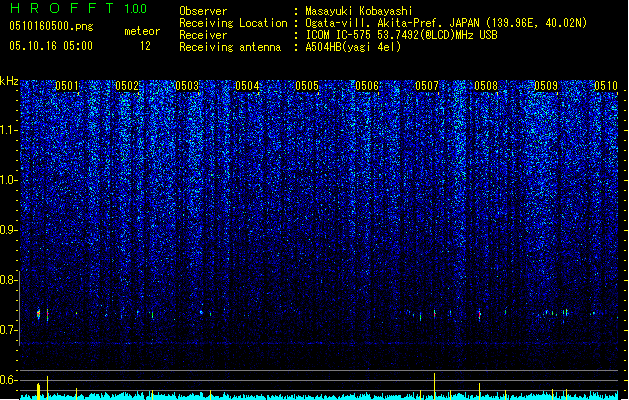The image size is (629, 400).
Task: Click the 0504 time marker
Action: point(247,86)
